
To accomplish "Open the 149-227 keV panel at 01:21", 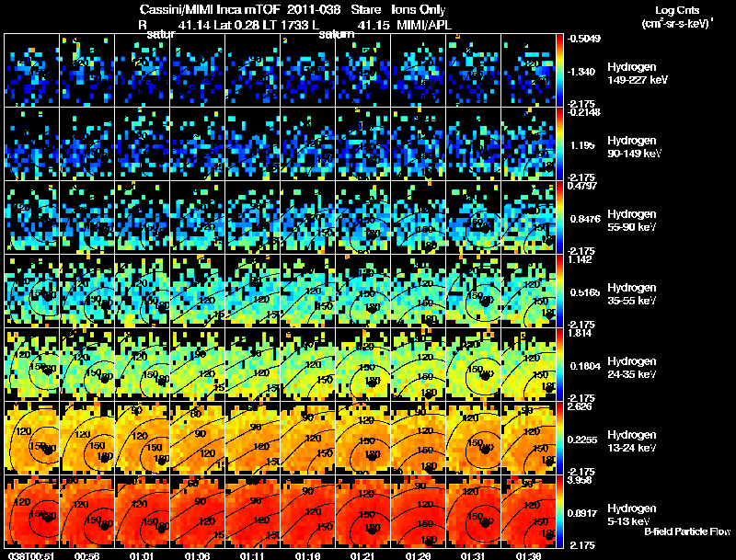I will tap(362, 71).
